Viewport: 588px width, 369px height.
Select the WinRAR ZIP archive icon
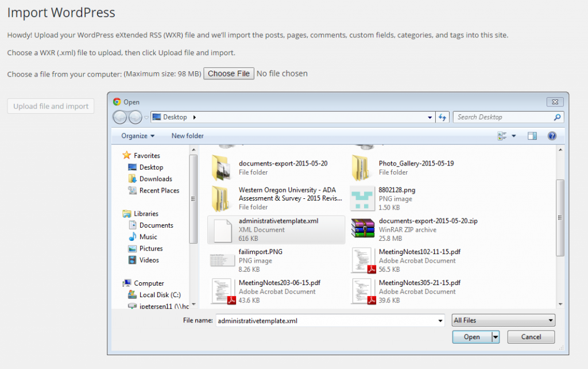tap(363, 228)
